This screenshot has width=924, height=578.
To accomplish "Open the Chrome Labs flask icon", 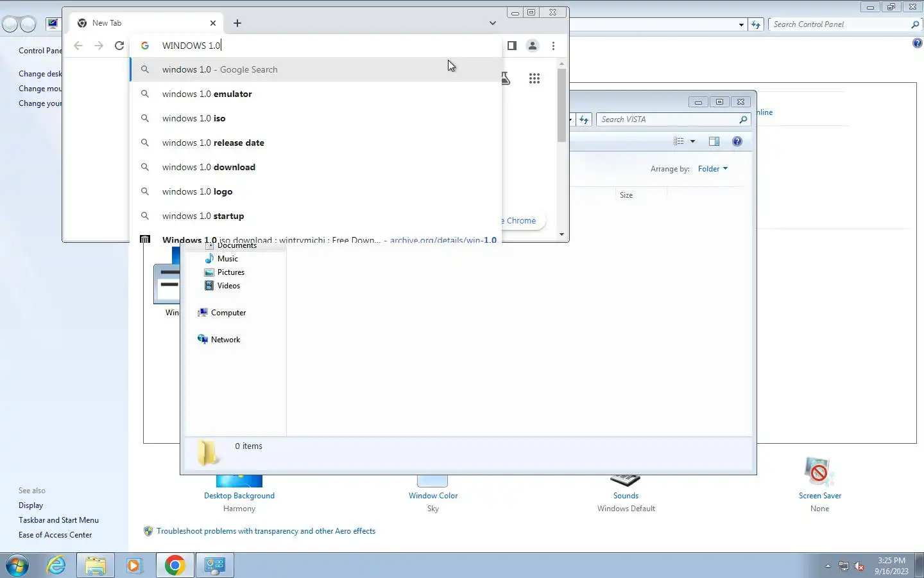I will (x=506, y=78).
